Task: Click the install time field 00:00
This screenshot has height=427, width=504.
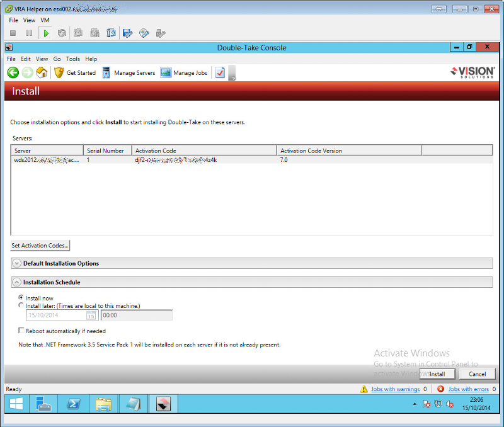Action: (x=137, y=315)
